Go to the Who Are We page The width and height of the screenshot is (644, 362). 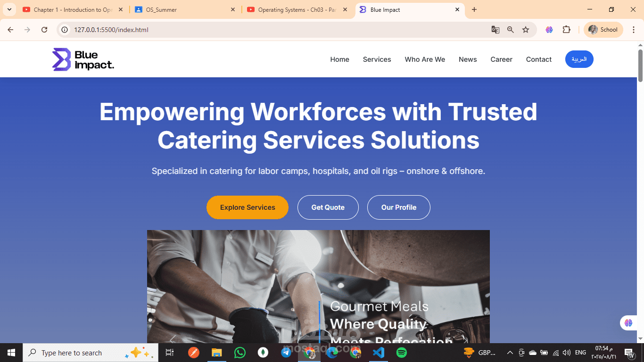pyautogui.click(x=425, y=59)
